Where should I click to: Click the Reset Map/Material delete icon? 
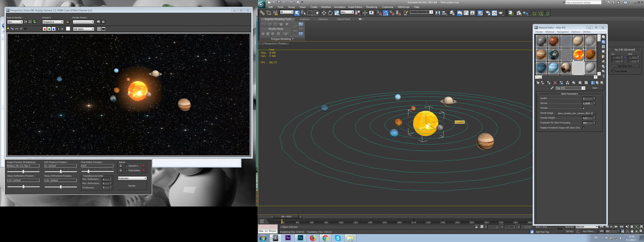tap(555, 83)
